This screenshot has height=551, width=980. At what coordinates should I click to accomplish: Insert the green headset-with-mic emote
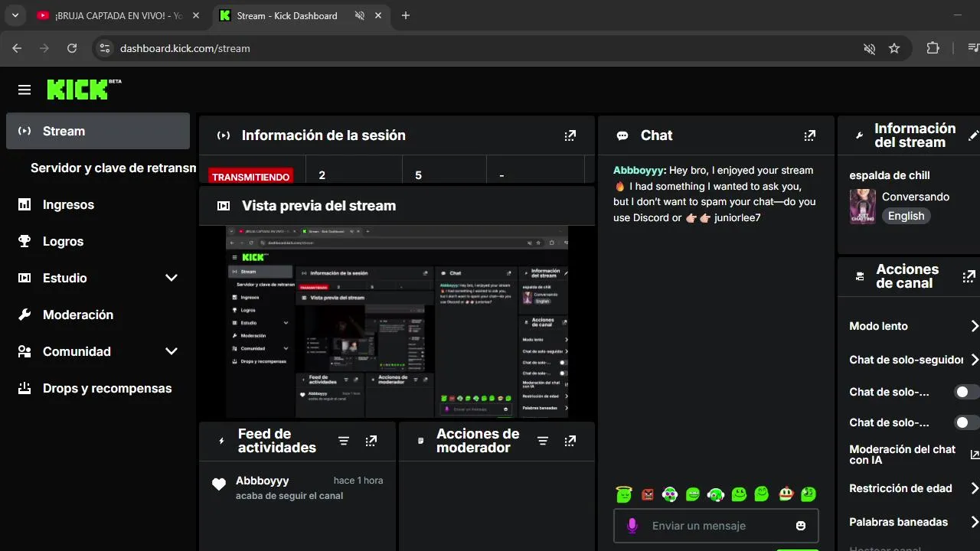tap(716, 494)
